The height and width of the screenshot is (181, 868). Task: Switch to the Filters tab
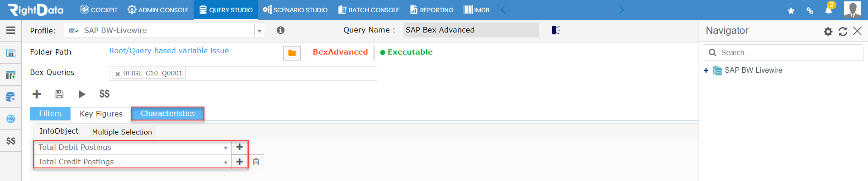(50, 113)
